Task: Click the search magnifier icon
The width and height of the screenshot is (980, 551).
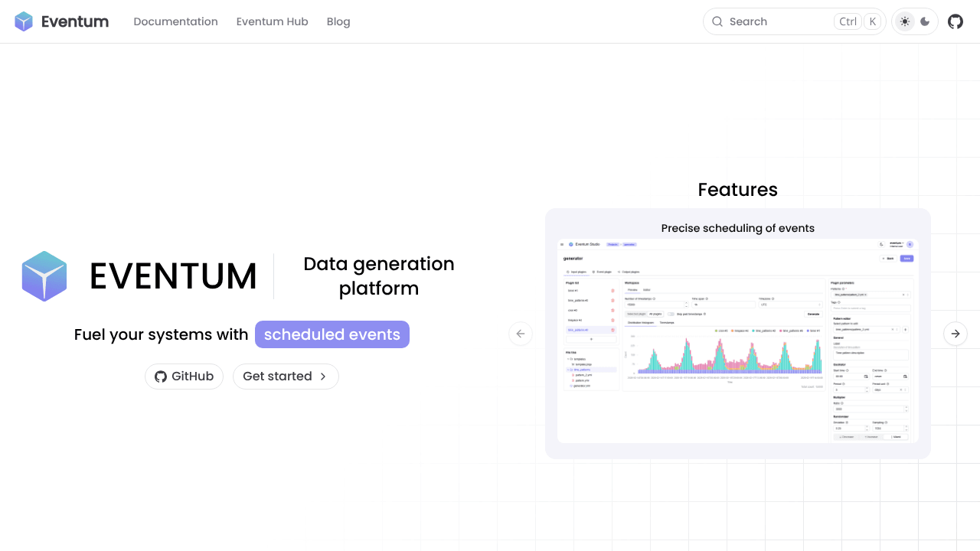Action: tap(717, 21)
